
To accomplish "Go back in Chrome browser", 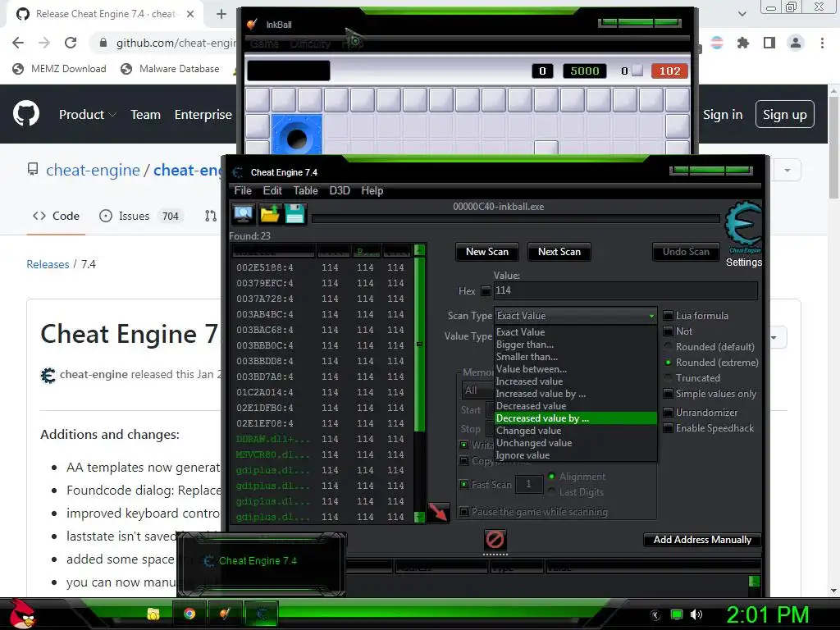I will pos(18,43).
